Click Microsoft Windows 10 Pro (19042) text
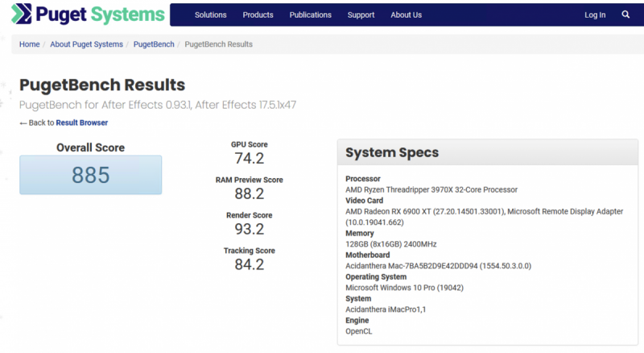This screenshot has width=644, height=353. 405,288
